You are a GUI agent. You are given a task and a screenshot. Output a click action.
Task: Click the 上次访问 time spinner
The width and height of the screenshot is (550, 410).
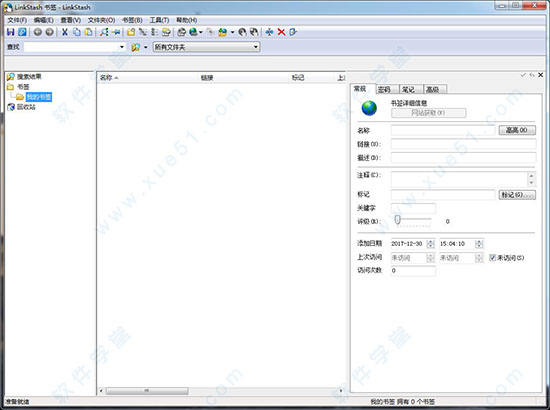coord(479,258)
